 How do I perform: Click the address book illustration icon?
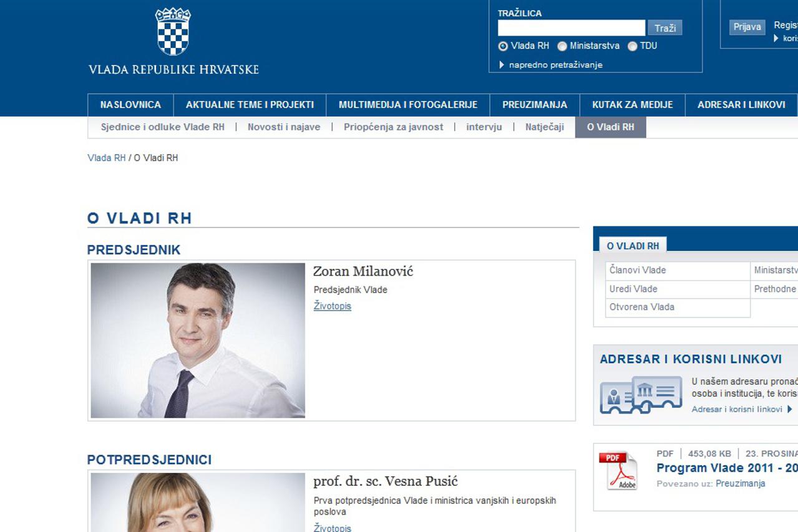pos(641,395)
